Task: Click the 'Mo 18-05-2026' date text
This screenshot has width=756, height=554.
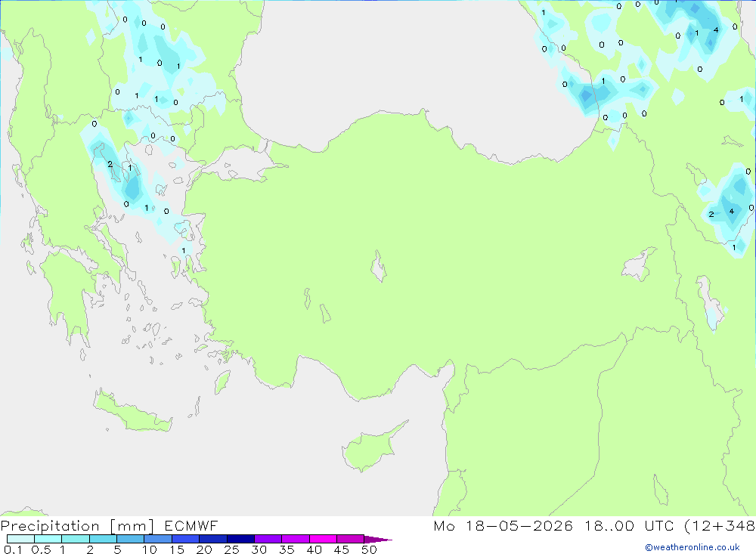Action: tap(503, 525)
